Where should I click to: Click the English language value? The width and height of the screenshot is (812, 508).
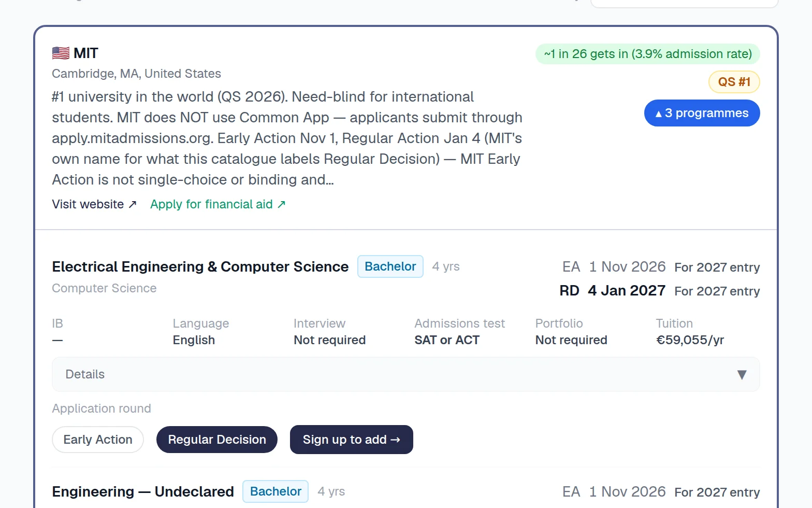pos(194,340)
